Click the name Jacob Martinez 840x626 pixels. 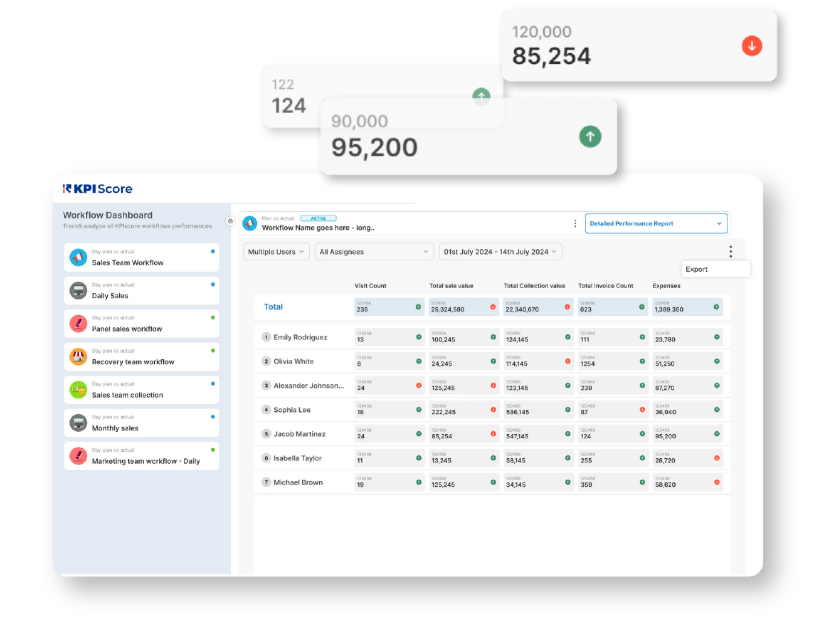click(x=299, y=434)
